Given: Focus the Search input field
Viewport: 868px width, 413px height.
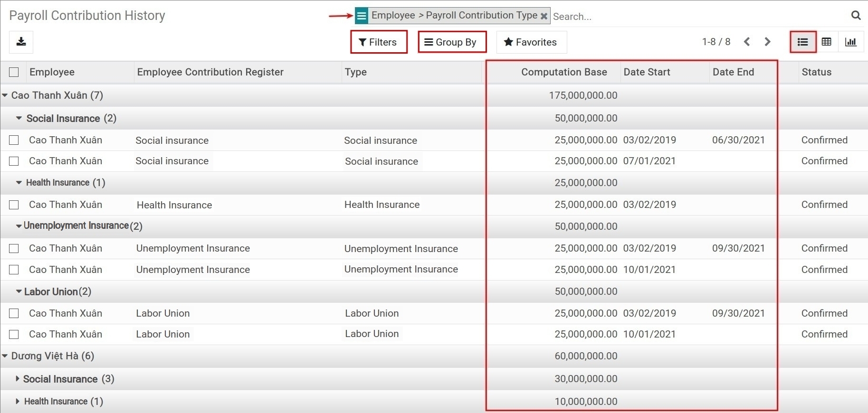Looking at the screenshot, I should (698, 17).
